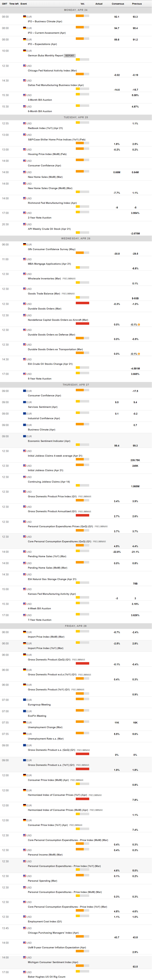Viewport: 152px width, 980px height.
Task: Click the yellow volatility bar for German Buba Monthly Report
Action: [78, 59]
